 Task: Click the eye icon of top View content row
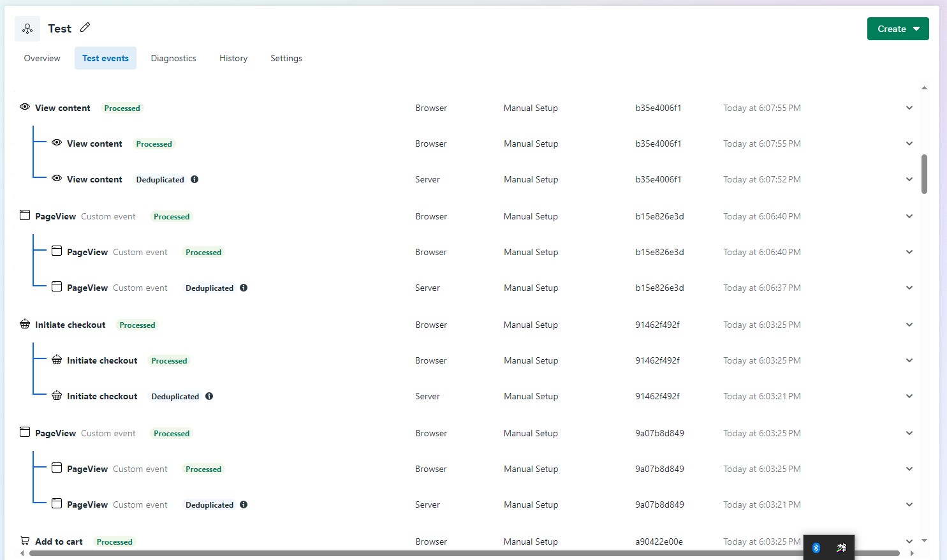25,107
